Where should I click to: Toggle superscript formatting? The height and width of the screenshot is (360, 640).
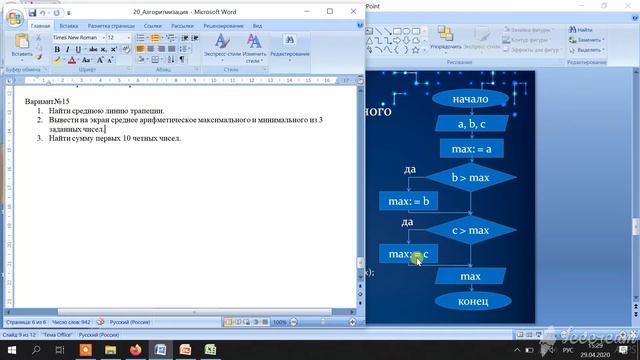point(114,49)
